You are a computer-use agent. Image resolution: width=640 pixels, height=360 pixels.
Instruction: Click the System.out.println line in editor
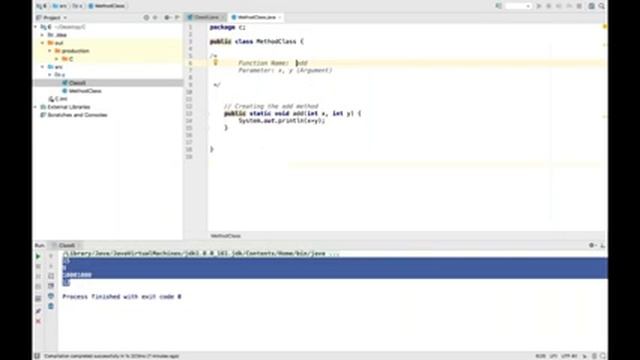click(282, 121)
